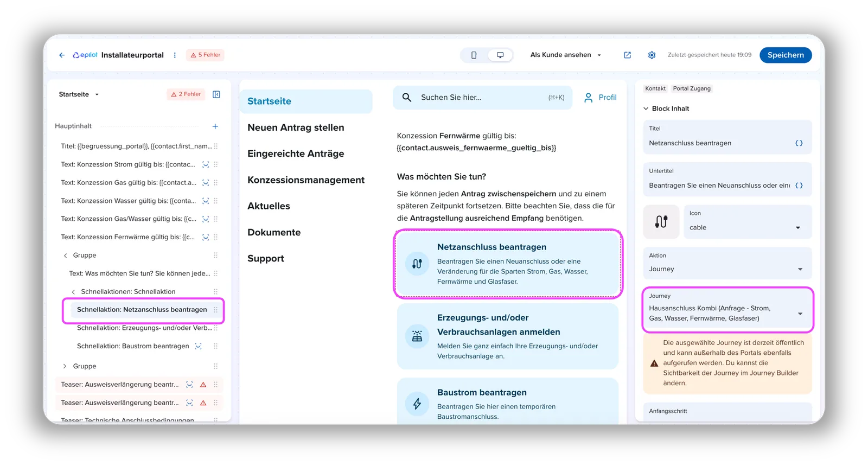Click drag handle of Konzession Strom row
The image size is (868, 466).
pyautogui.click(x=216, y=164)
